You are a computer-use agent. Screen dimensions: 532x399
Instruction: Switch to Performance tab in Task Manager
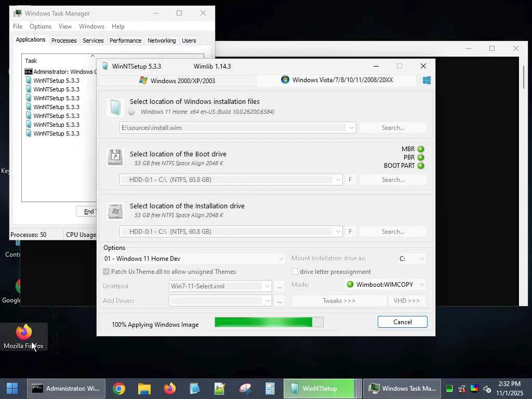126,41
